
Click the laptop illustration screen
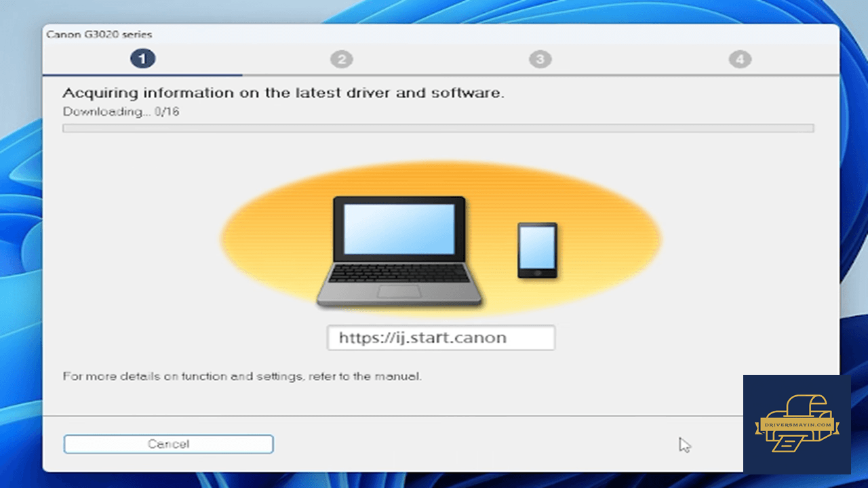click(399, 228)
